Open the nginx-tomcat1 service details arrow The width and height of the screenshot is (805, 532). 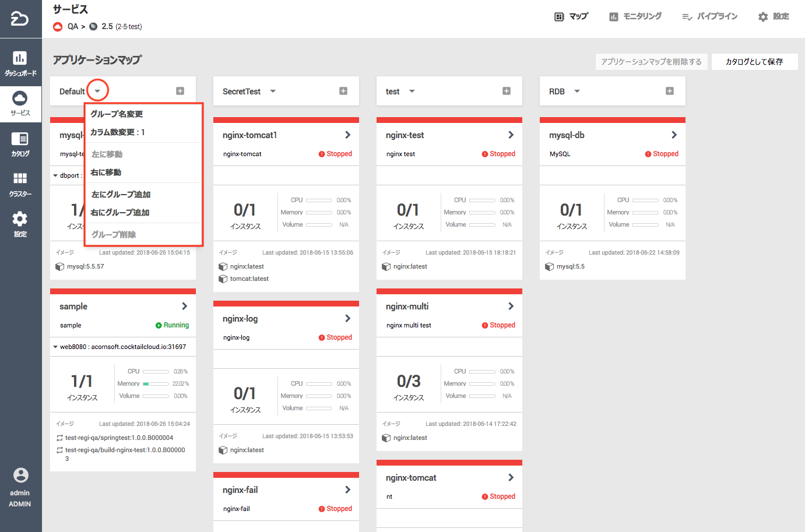pos(348,135)
